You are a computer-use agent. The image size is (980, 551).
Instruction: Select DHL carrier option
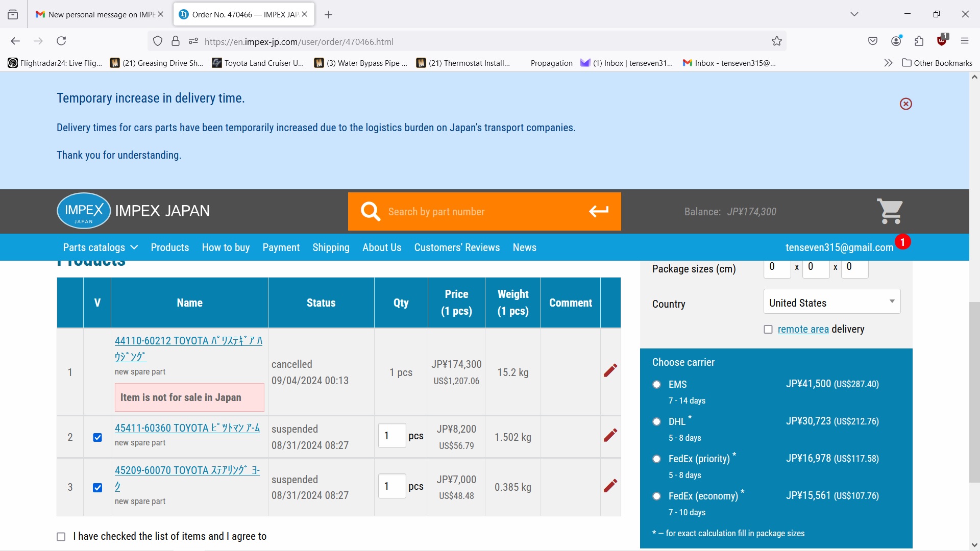pos(657,422)
